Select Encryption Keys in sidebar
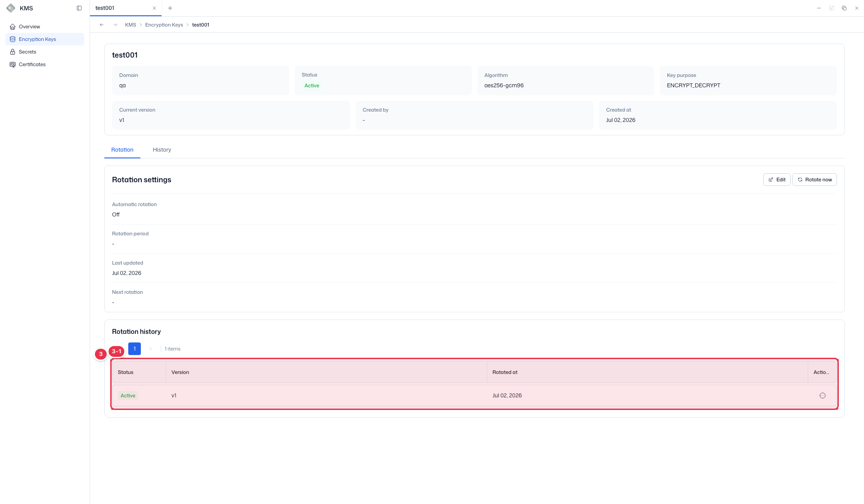Viewport: 864px width, 504px height. click(x=45, y=39)
